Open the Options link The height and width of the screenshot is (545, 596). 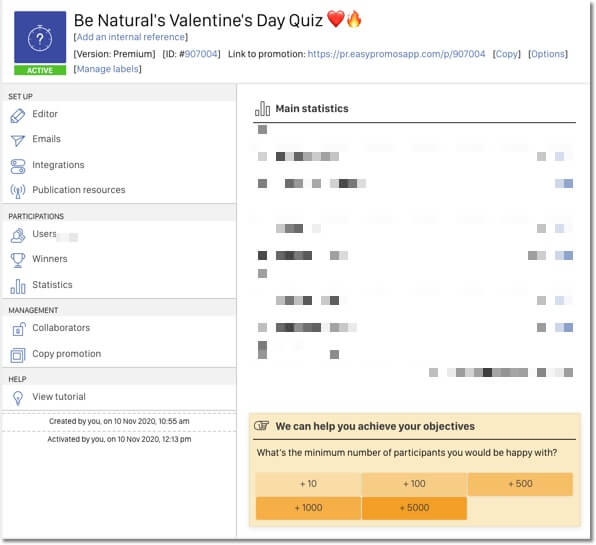548,54
